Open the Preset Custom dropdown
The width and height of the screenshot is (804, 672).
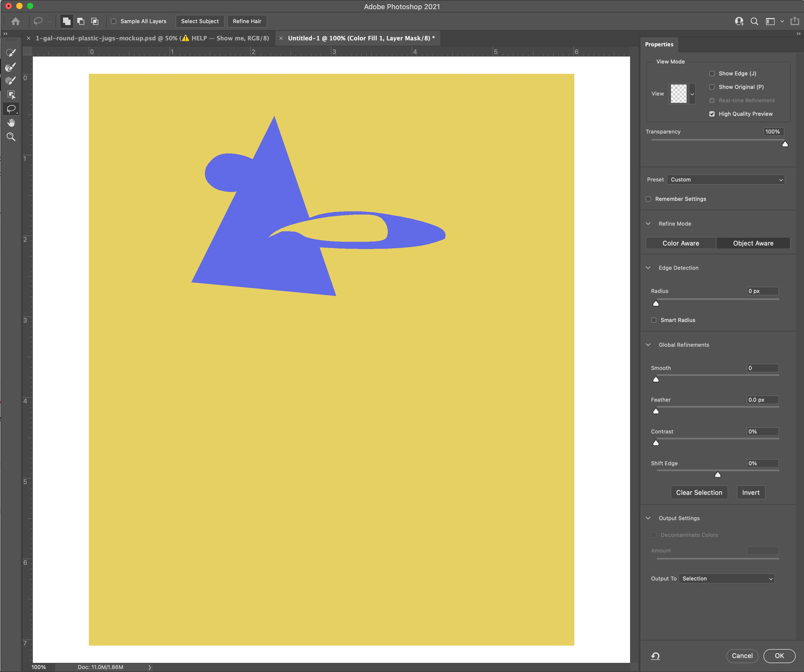pos(726,180)
